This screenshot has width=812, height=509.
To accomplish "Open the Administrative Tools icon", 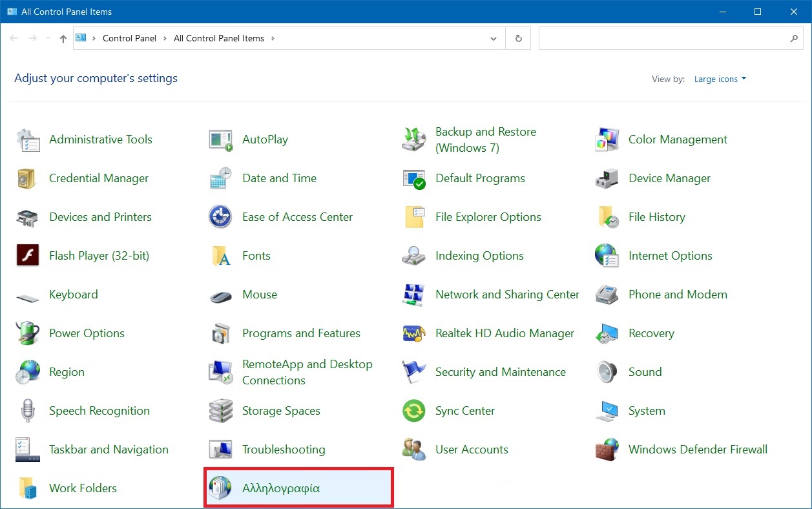I will 28,140.
